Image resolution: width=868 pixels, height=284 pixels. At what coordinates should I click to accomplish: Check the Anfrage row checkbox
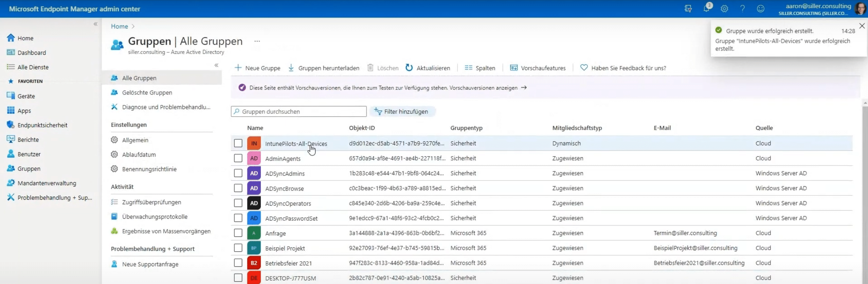tap(238, 233)
